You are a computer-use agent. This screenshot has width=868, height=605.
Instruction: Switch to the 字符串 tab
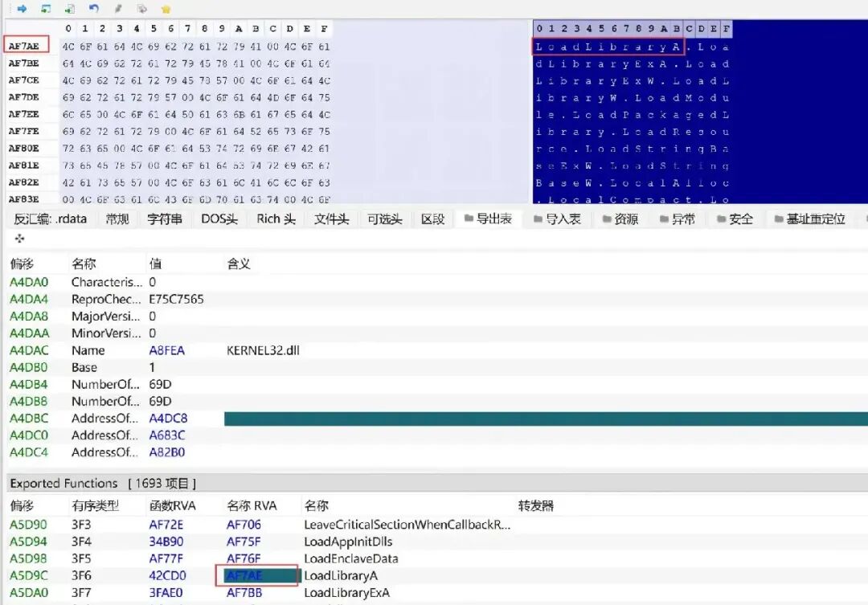point(165,219)
